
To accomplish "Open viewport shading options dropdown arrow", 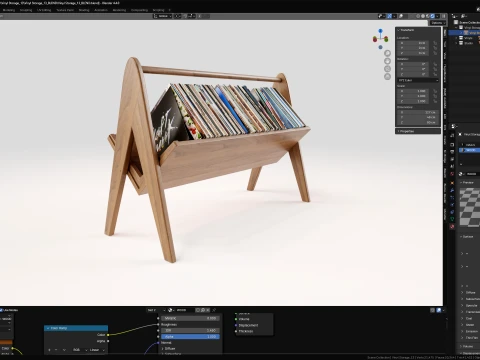I will (x=437, y=16).
